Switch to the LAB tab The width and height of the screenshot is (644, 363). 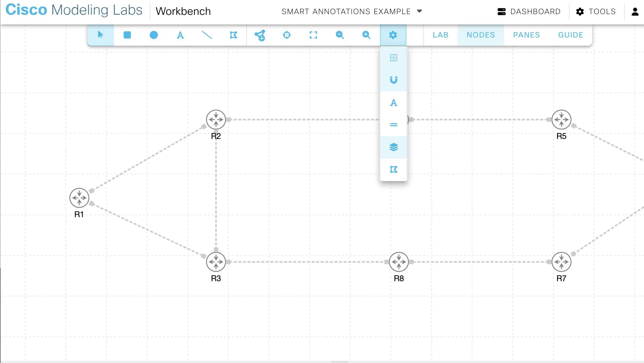tap(440, 35)
